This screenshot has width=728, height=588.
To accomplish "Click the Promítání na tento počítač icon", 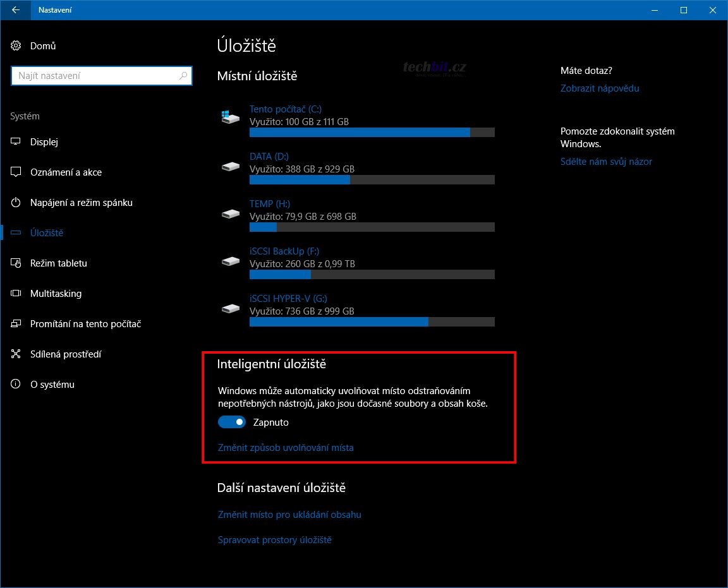I will coord(16,323).
